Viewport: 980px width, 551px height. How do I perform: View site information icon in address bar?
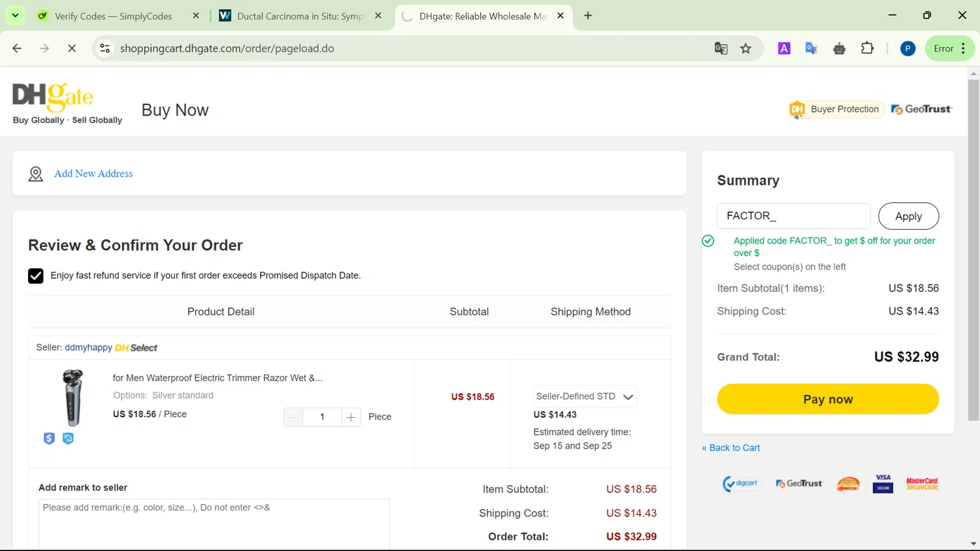pyautogui.click(x=105, y=48)
